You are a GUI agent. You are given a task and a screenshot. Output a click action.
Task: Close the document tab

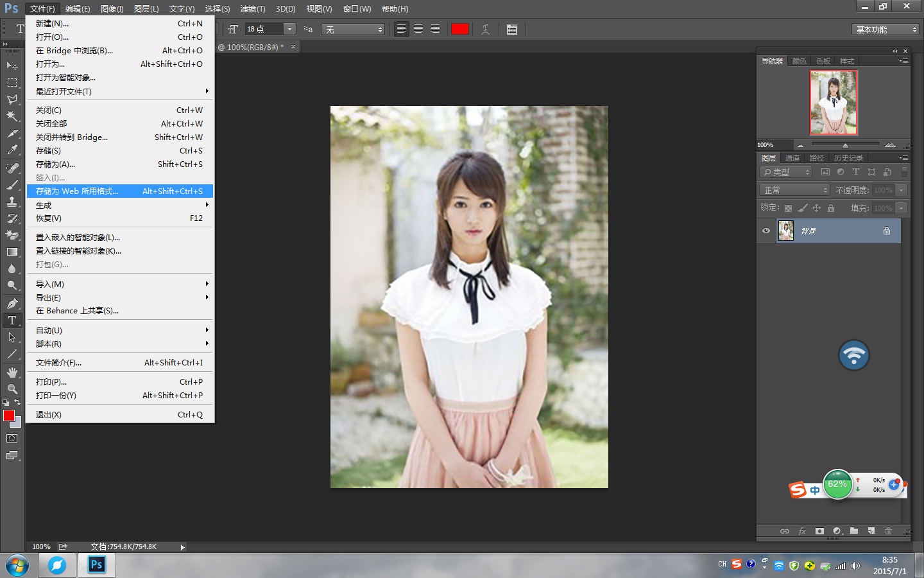point(293,47)
